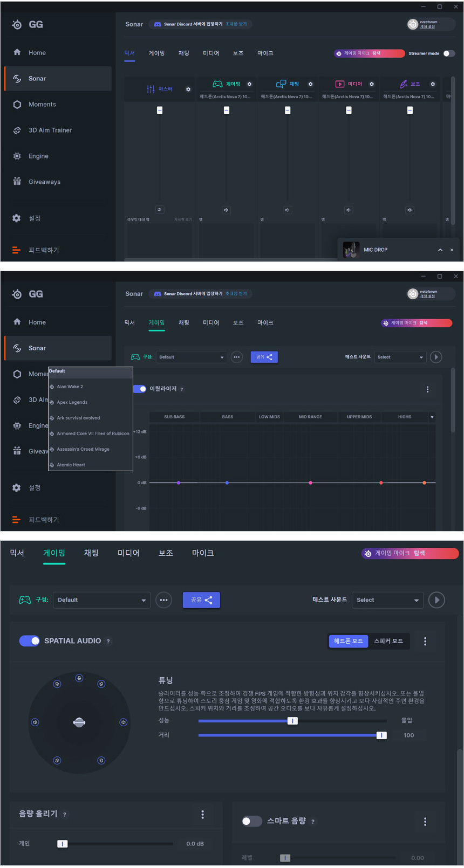This screenshot has height=868, width=464.
Task: Choose Apex Legends from the preset list
Action: (72, 402)
